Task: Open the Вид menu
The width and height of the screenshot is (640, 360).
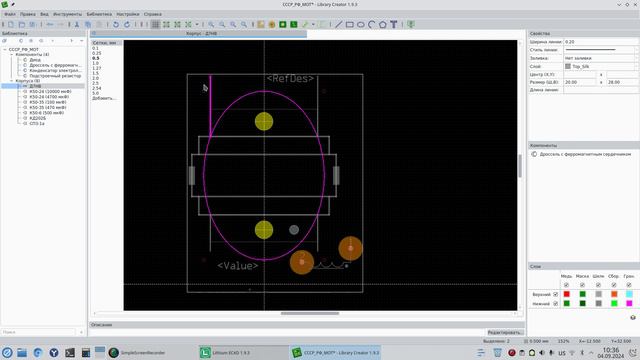Action: coord(44,14)
